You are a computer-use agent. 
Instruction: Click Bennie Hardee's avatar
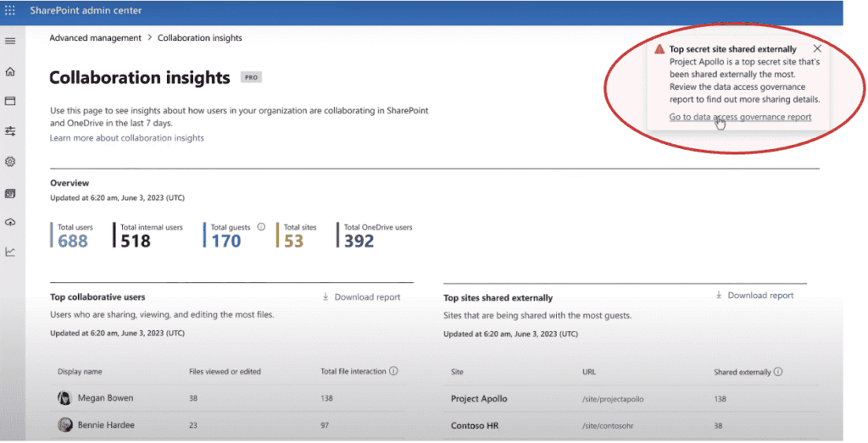coord(64,424)
